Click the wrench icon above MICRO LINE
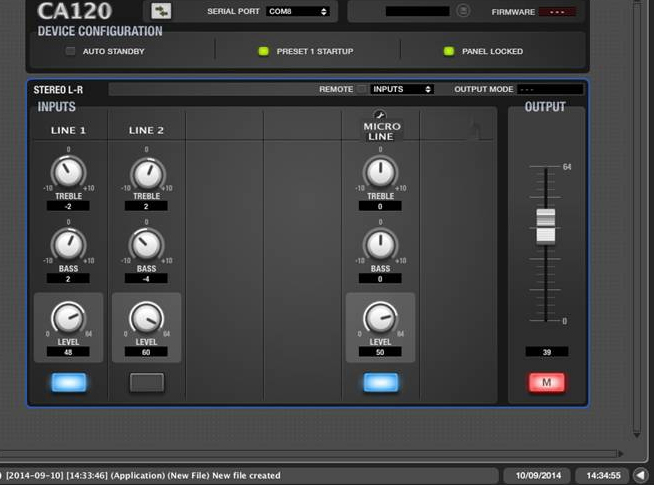Image resolution: width=654 pixels, height=485 pixels. click(x=380, y=116)
